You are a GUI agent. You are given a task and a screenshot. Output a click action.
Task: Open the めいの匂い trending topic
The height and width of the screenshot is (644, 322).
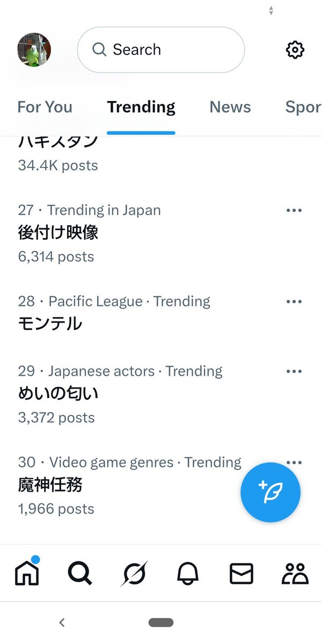pos(58,394)
